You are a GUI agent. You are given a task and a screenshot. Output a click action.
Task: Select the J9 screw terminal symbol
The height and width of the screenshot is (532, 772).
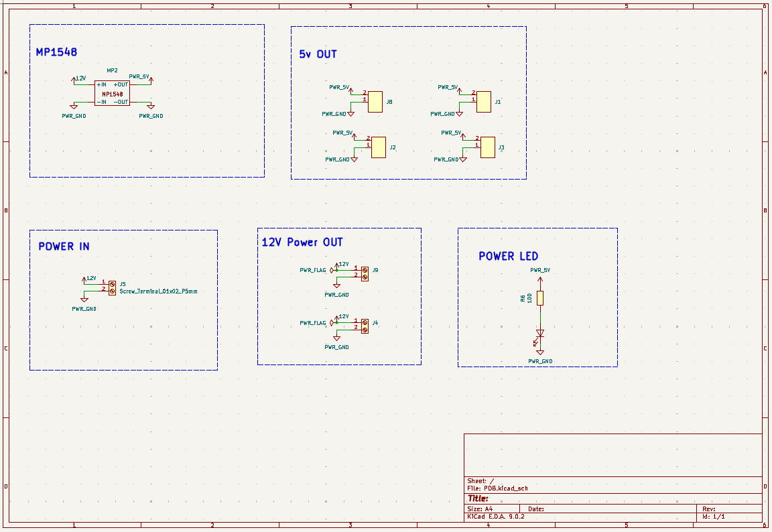click(x=365, y=273)
